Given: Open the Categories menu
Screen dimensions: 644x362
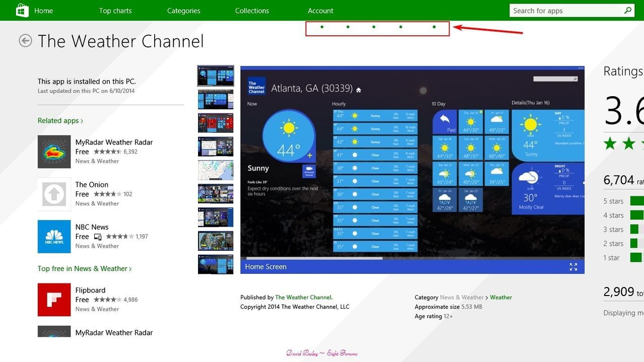Looking at the screenshot, I should click(183, 11).
